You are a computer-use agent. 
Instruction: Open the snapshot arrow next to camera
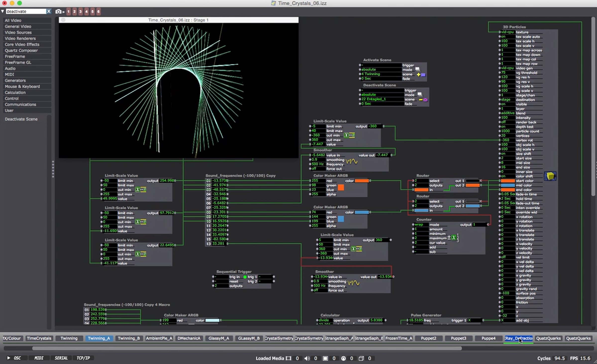(64, 12)
